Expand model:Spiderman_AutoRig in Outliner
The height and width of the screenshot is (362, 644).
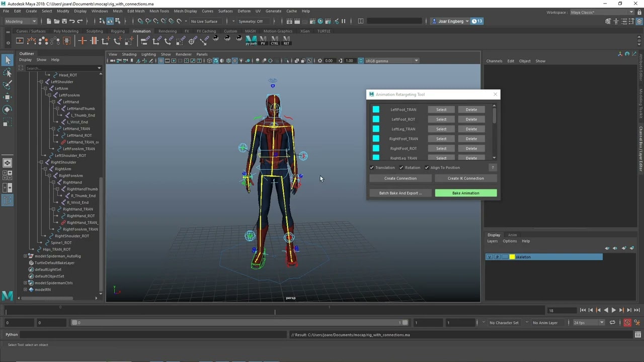pos(25,256)
